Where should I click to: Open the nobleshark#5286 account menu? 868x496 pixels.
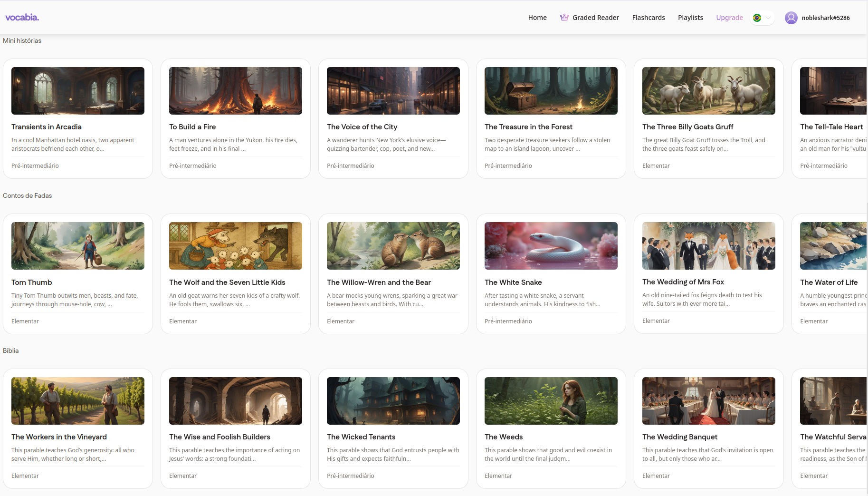(x=825, y=18)
